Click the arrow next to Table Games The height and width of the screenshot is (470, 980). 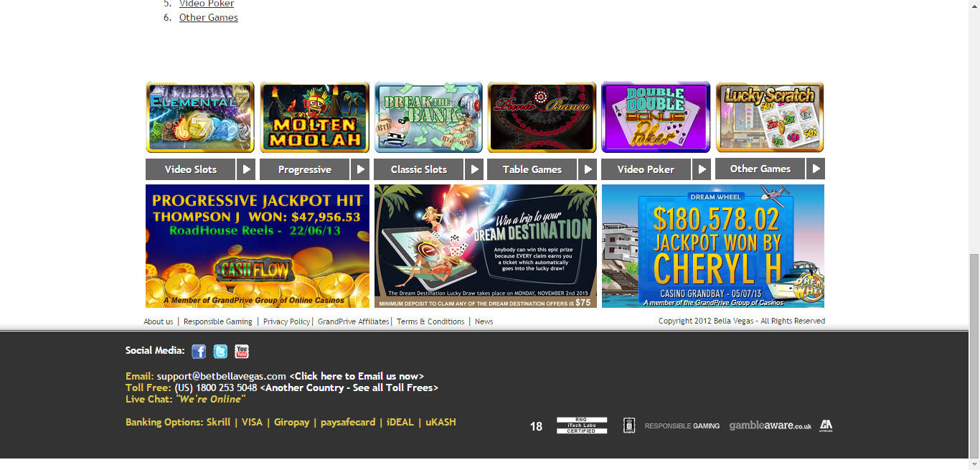click(x=588, y=169)
